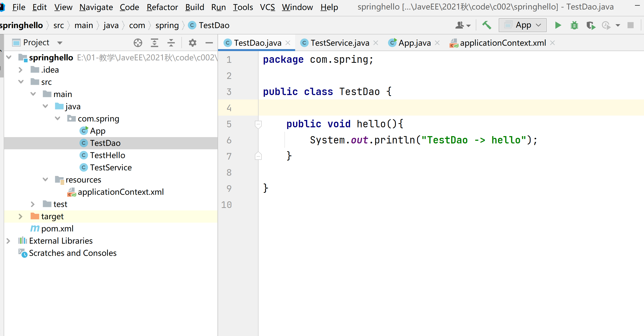Click Run with Coverage shield icon

[x=591, y=25]
